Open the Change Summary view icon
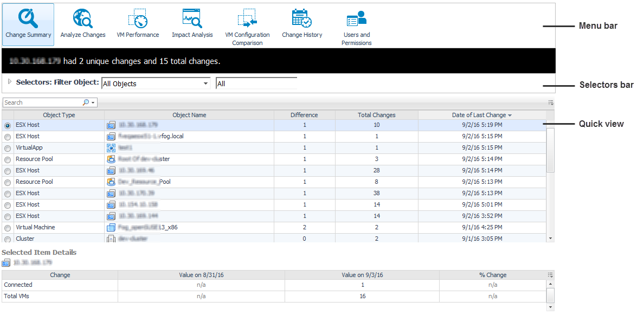Image resolution: width=644 pixels, height=315 pixels. [x=28, y=18]
